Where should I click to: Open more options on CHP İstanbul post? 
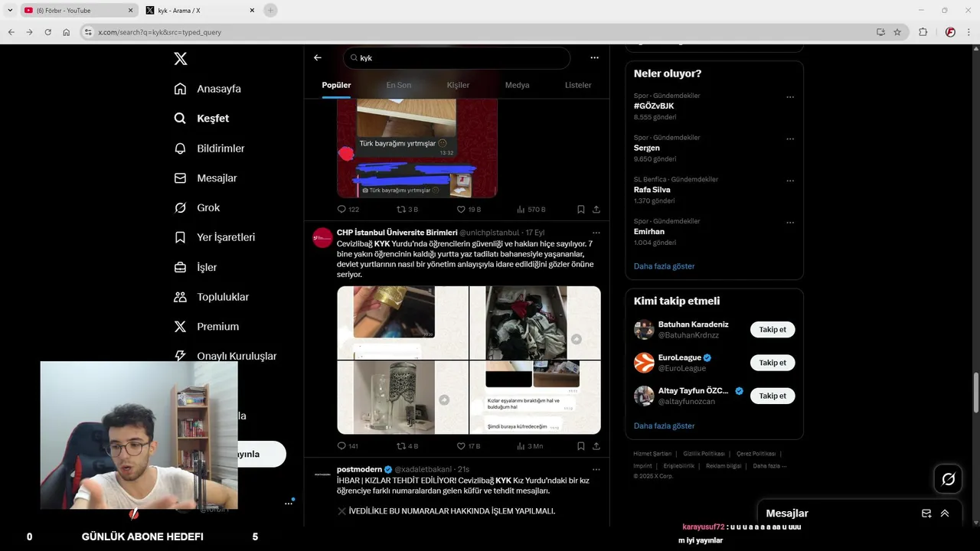[x=596, y=233]
